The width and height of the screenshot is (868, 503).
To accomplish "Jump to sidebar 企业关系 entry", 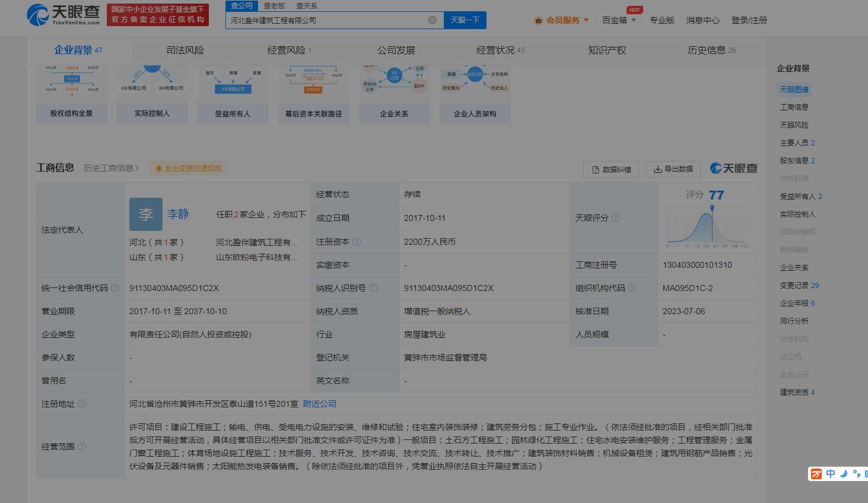I will [x=794, y=268].
